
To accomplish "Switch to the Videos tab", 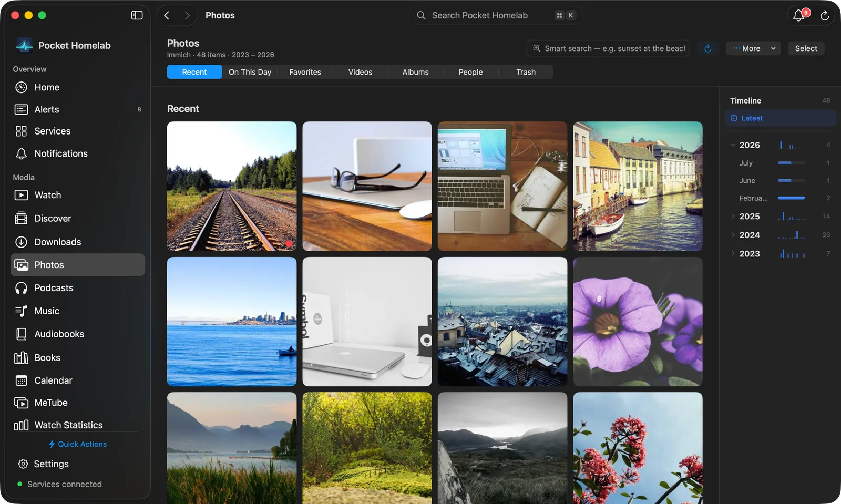I will click(360, 72).
